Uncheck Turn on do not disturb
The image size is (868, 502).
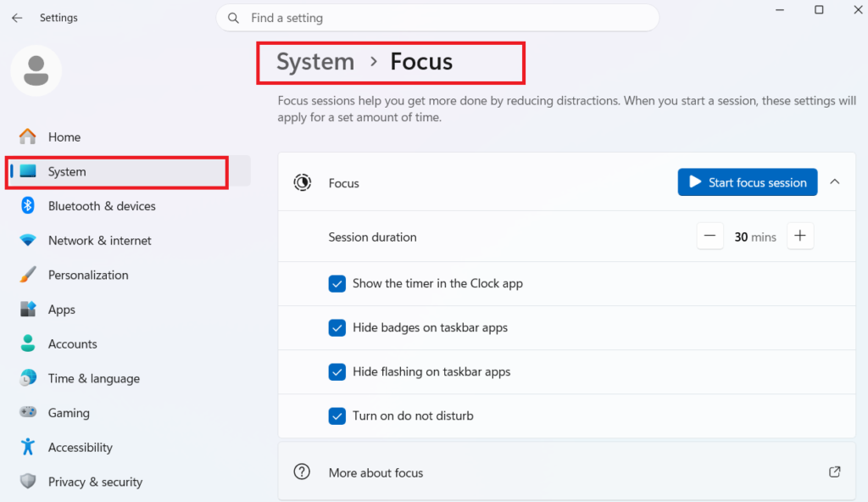click(337, 416)
